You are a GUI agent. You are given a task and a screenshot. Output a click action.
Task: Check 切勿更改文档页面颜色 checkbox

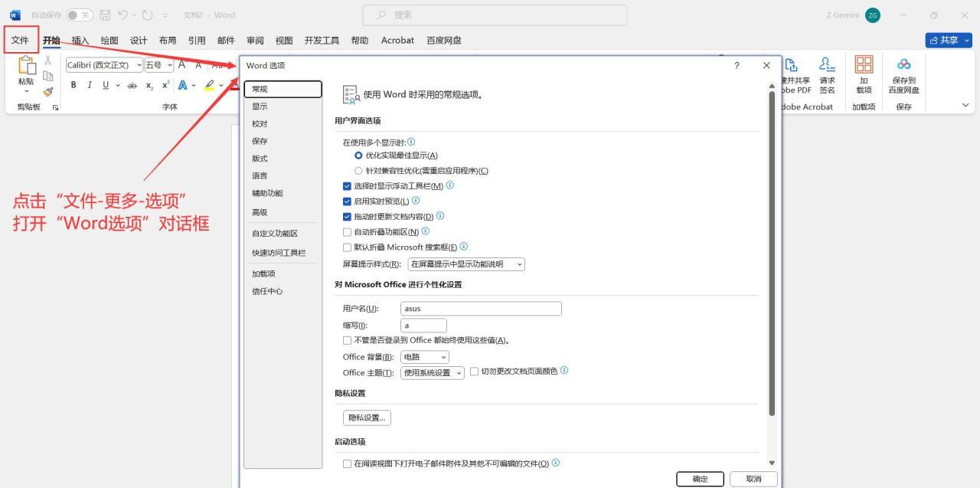click(x=474, y=372)
